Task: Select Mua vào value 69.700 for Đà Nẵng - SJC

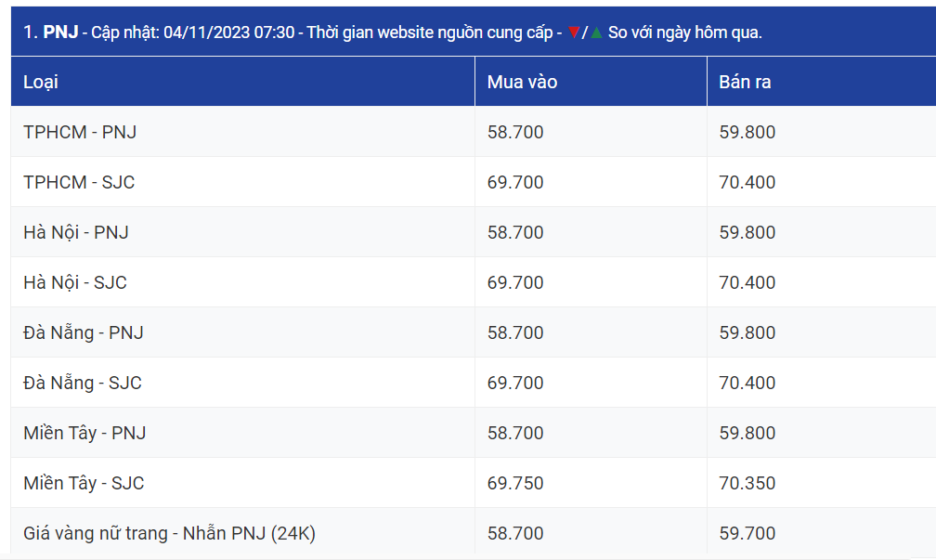Action: [x=515, y=383]
